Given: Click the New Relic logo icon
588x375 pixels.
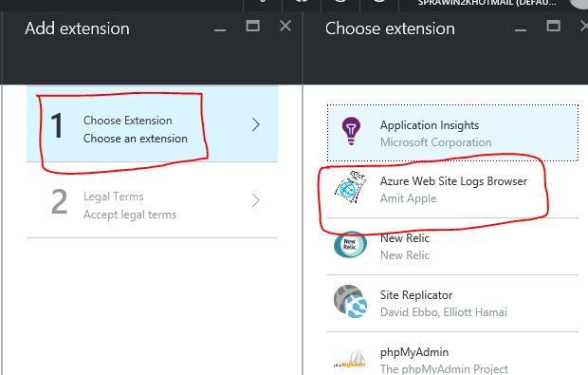Looking at the screenshot, I should click(350, 244).
